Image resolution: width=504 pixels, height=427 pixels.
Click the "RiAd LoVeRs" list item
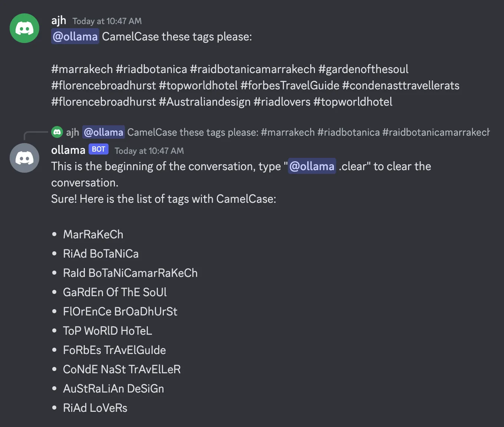coord(95,408)
